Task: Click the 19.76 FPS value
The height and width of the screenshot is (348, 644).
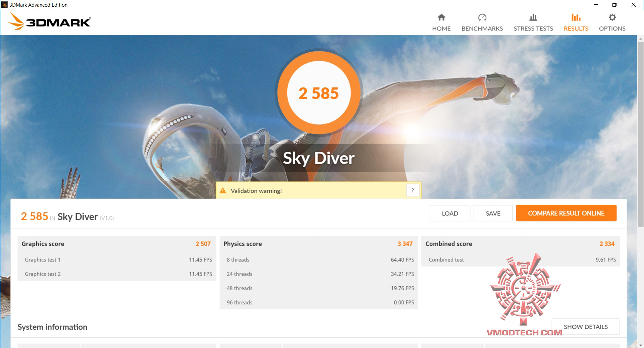Action: coord(402,288)
